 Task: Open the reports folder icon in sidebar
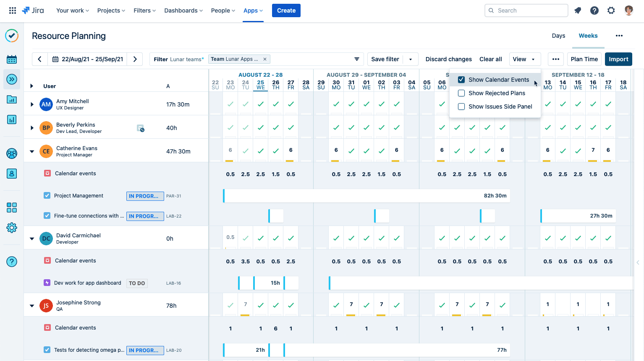click(11, 99)
